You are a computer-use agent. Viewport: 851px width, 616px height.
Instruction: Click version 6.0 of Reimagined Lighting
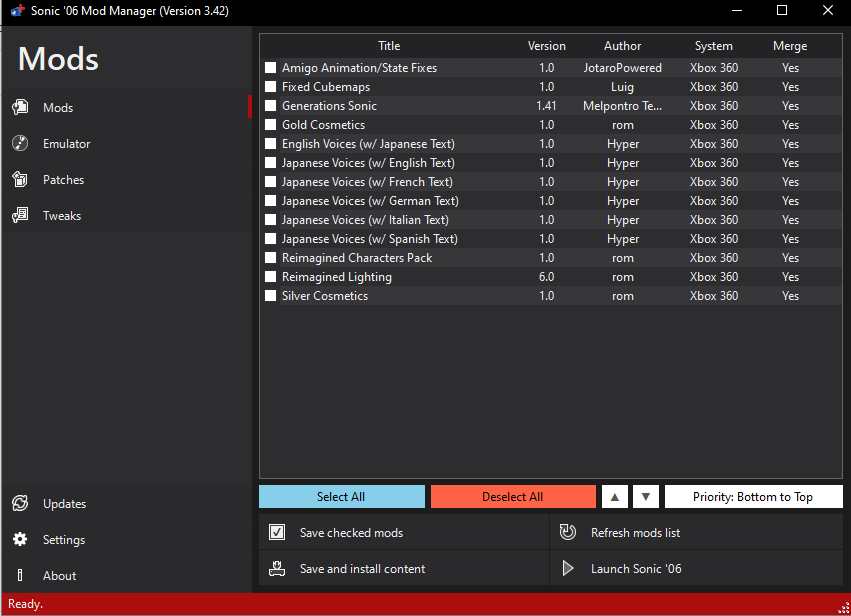point(547,277)
